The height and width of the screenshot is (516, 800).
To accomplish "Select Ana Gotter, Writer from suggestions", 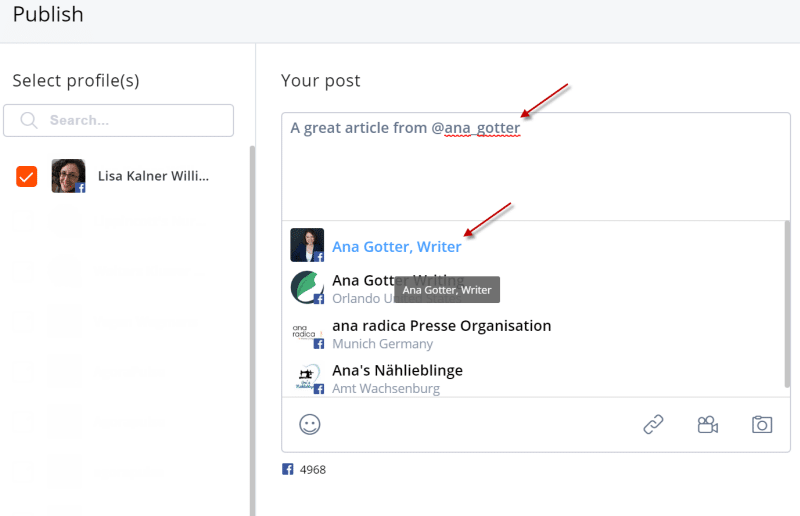I will point(397,246).
